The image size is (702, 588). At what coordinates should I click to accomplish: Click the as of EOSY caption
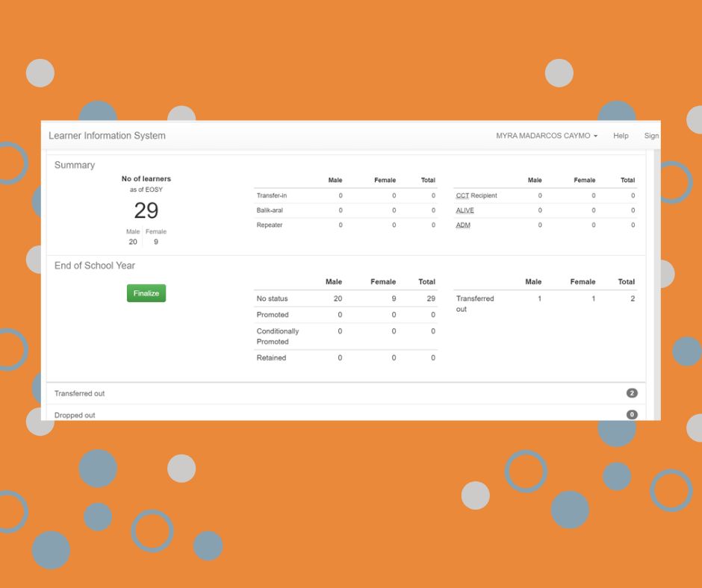[146, 190]
